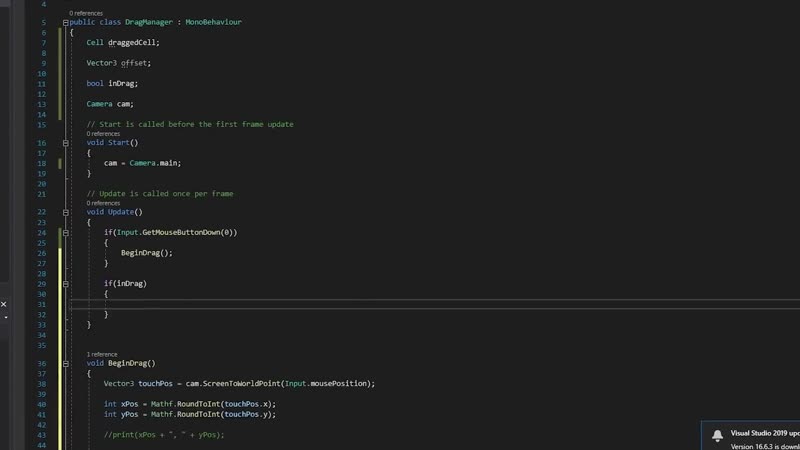The image size is (800, 450).
Task: Click line number 38 in the gutter
Action: (x=42, y=384)
